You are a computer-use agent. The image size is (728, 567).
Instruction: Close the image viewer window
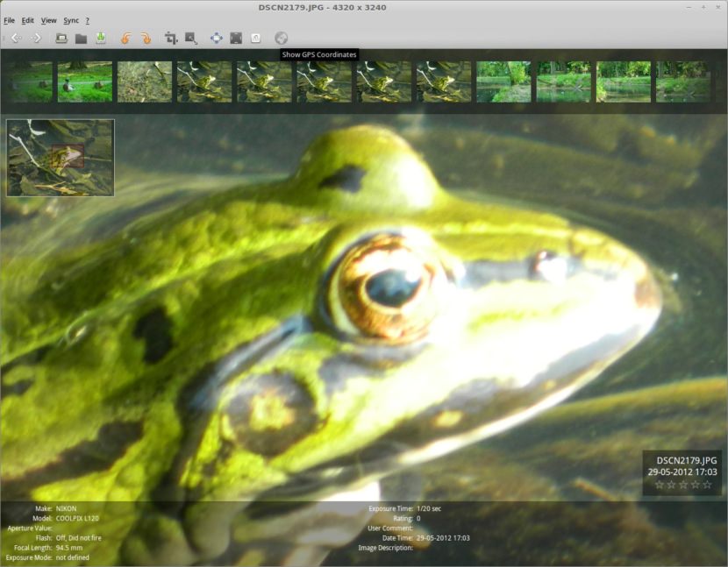(717, 7)
